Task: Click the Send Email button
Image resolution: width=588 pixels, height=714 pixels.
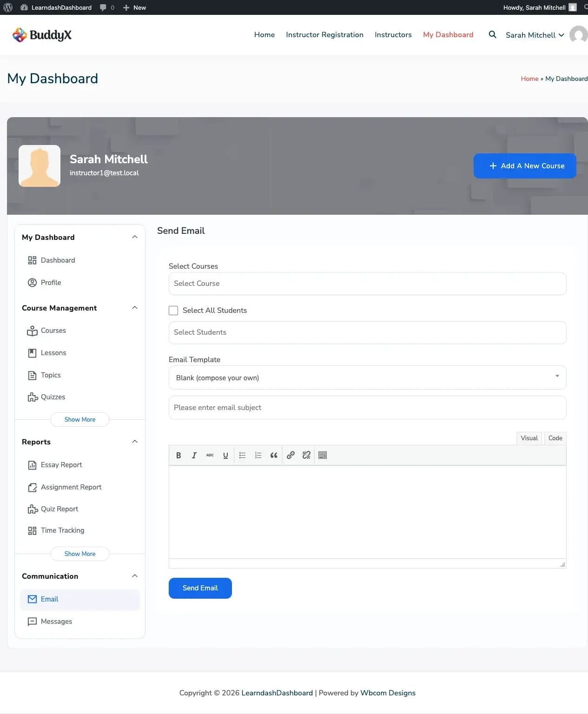Action: point(200,588)
